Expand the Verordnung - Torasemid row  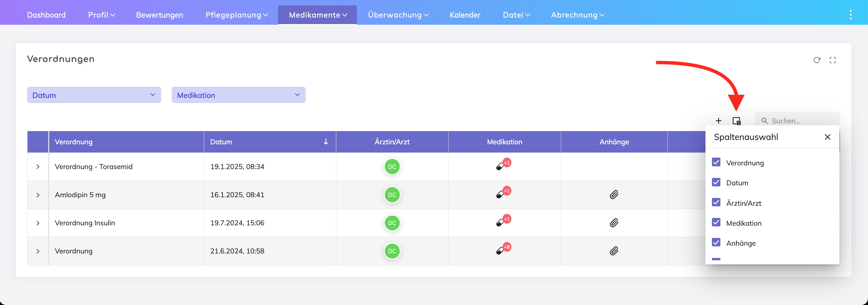coord(38,167)
